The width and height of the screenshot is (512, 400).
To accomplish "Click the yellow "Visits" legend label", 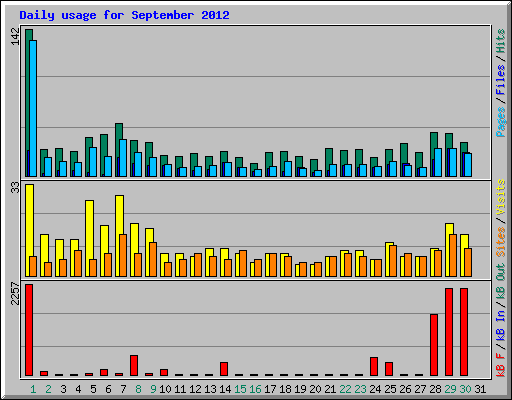I will coord(500,197).
